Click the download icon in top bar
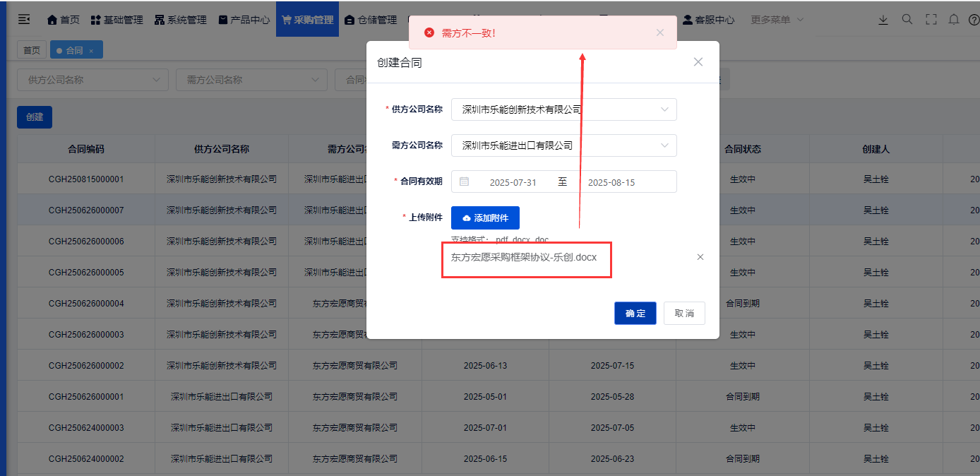The width and height of the screenshot is (980, 476). click(883, 20)
